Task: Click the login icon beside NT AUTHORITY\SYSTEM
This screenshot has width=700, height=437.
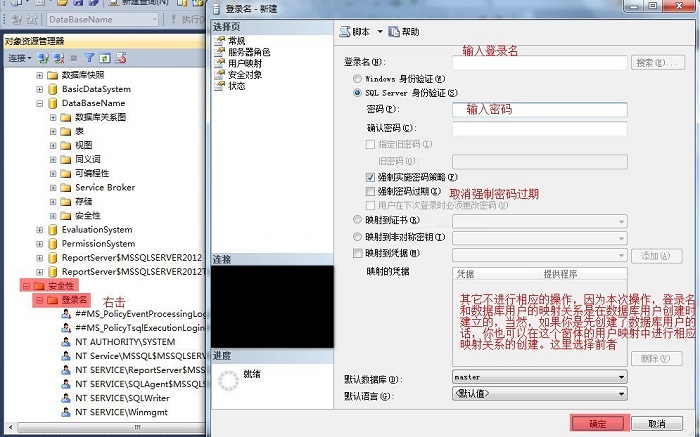Action: 66,342
